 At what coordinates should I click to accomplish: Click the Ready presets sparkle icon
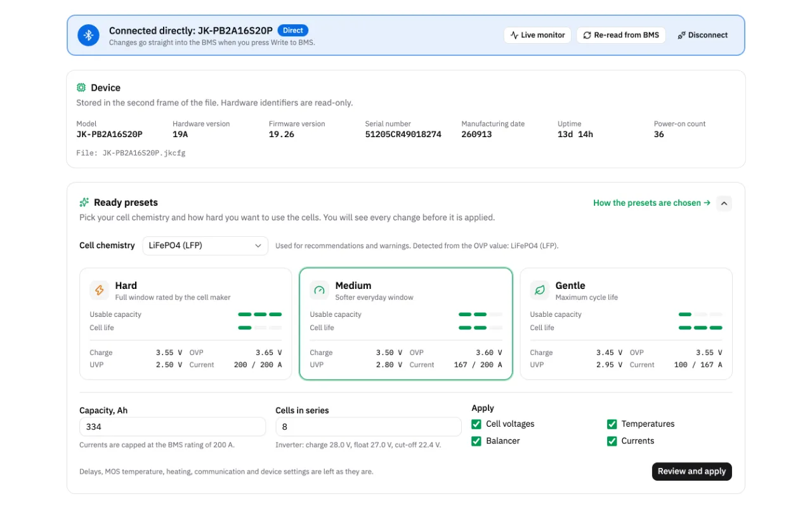pos(84,203)
